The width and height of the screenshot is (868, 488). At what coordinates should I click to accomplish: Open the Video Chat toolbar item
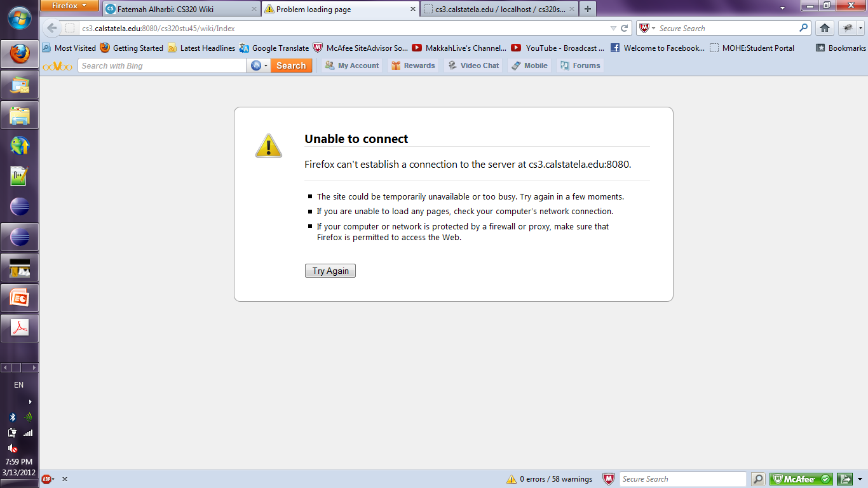(x=473, y=65)
